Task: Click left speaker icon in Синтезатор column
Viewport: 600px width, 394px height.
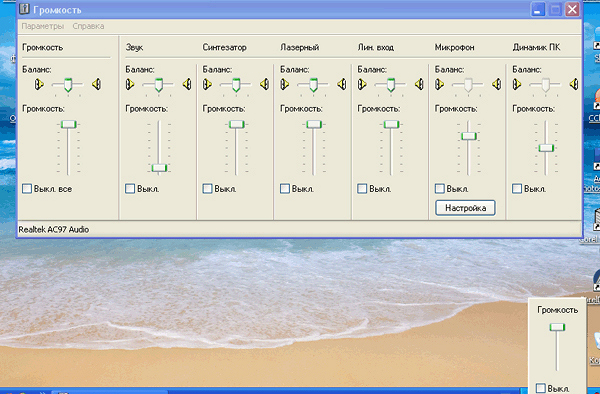Action: (207, 84)
